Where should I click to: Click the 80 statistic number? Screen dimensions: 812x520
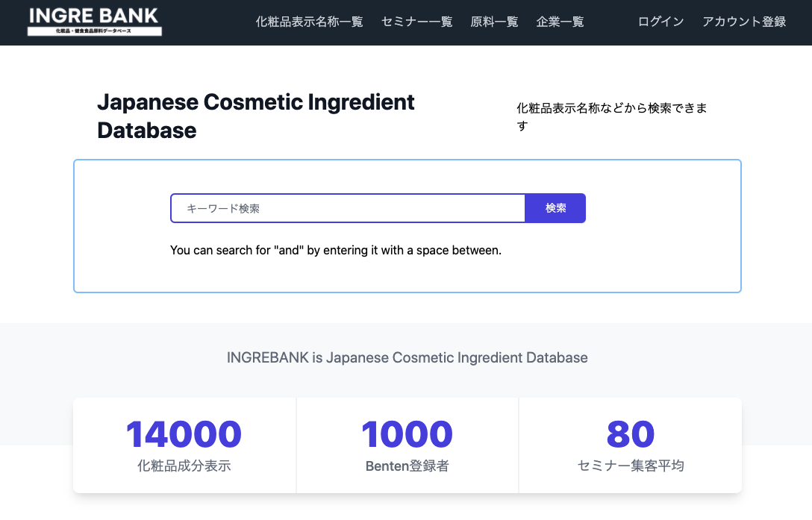(630, 434)
